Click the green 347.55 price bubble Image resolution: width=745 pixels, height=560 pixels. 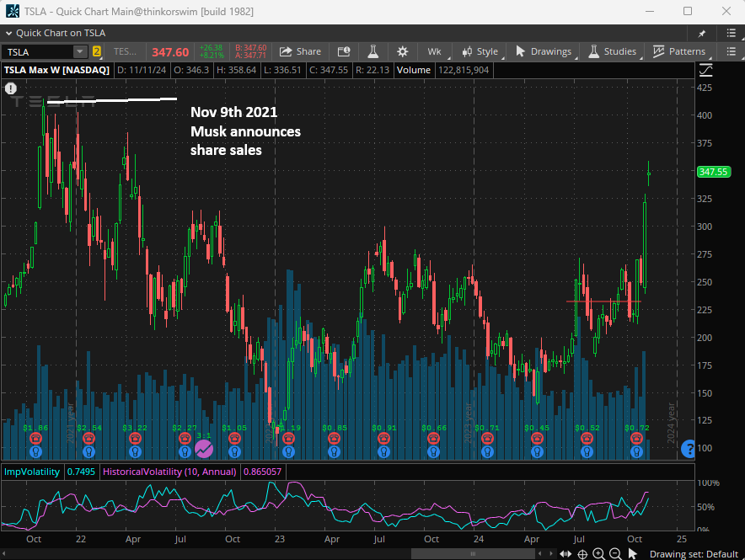(x=714, y=172)
